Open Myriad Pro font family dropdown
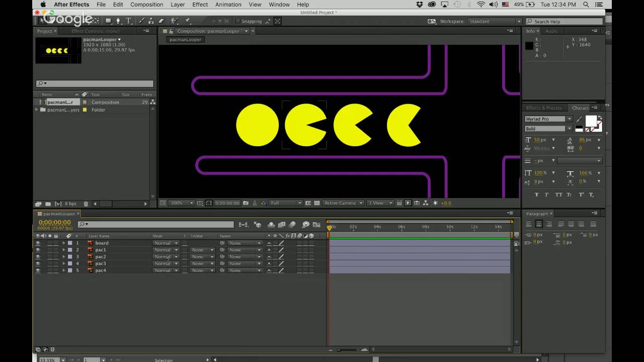The image size is (644, 362). (548, 119)
